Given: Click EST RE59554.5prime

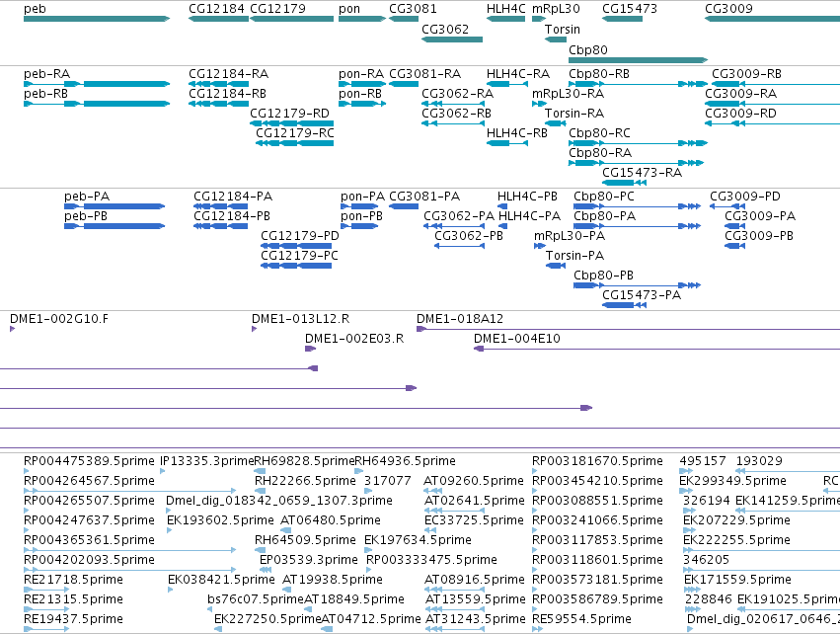Looking at the screenshot, I should tap(581, 619).
